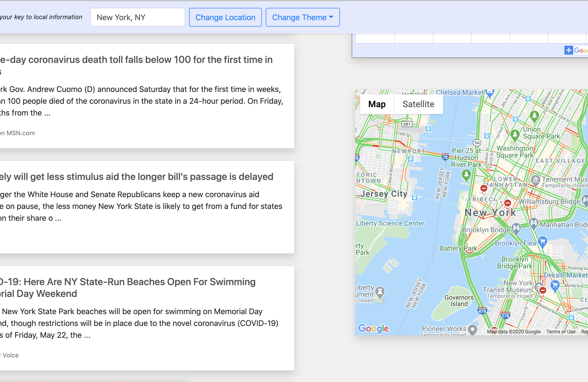Screen dimensions: 588x382
Task: Click the Change Location button
Action: tap(225, 17)
